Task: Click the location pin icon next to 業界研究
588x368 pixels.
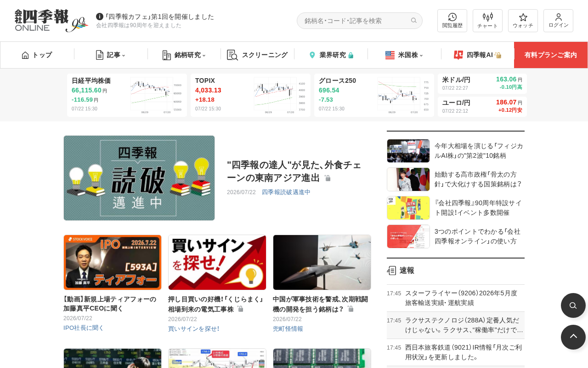Action: (312, 55)
